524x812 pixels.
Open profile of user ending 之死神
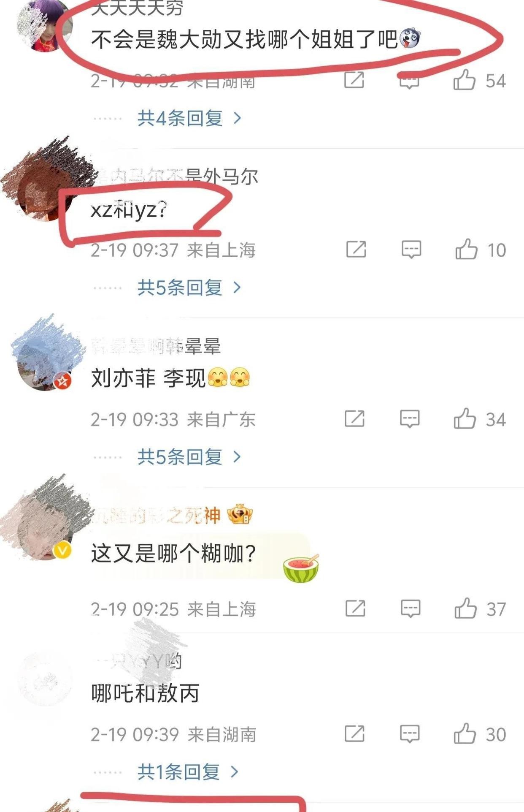[156, 515]
